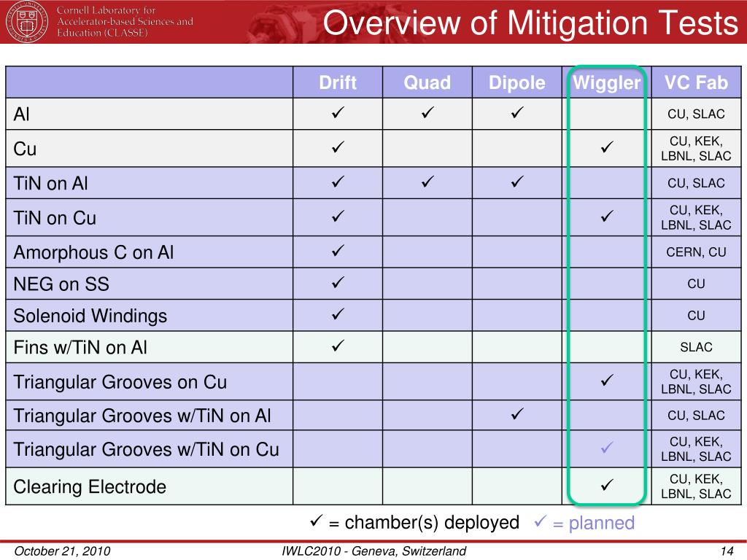This screenshot has height=560, width=747.
Task: Select the Triangular Grooves on Cu label
Action: coord(120,382)
